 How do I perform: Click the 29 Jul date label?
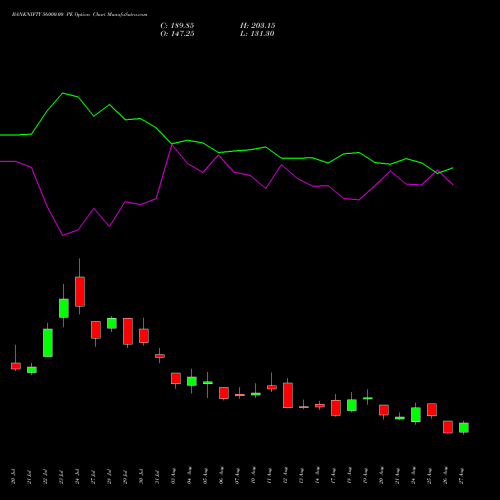[x=125, y=476]
